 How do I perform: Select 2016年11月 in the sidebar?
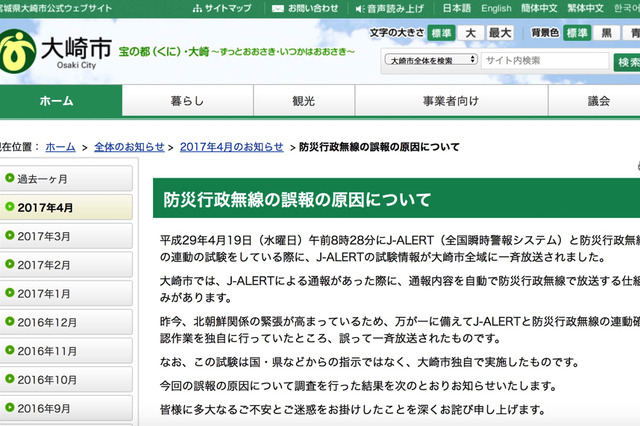[66, 351]
